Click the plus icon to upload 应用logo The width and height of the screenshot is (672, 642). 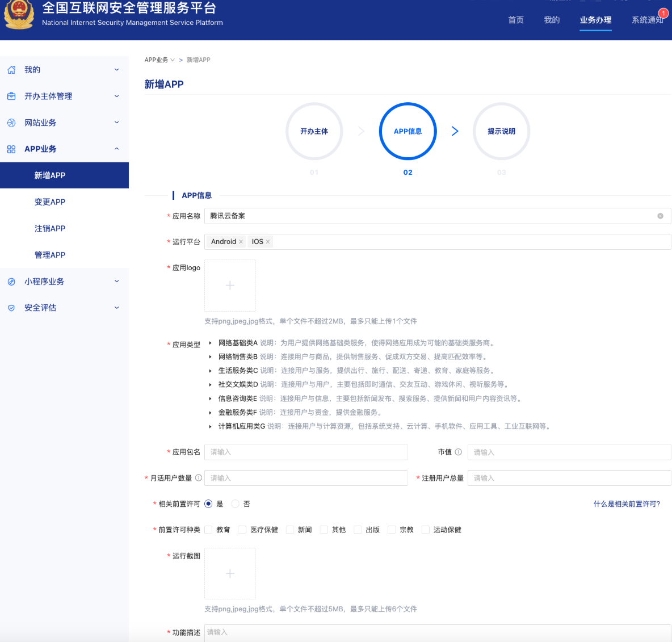[230, 286]
